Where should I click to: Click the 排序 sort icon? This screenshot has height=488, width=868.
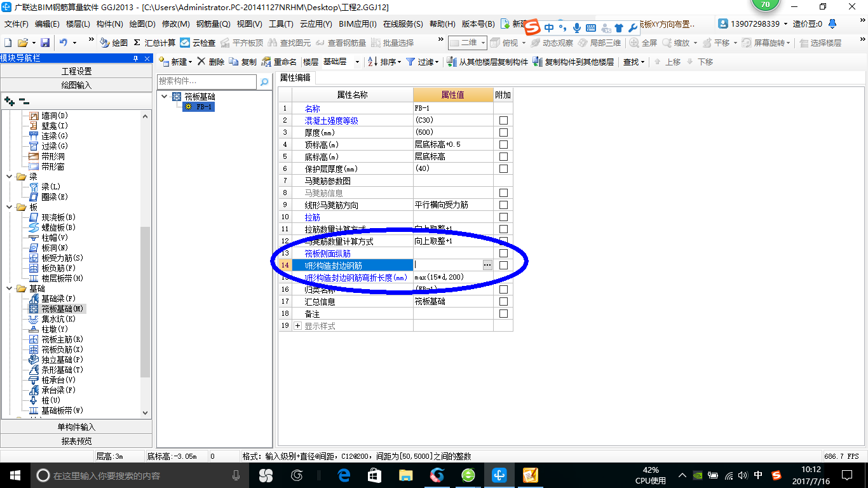click(373, 62)
